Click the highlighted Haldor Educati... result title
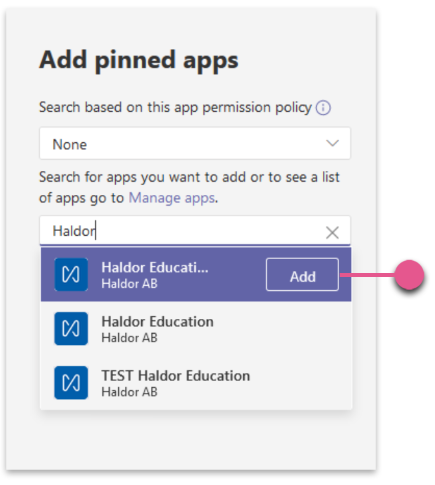Screen dimensions: 435x485 pyautogui.click(x=155, y=267)
